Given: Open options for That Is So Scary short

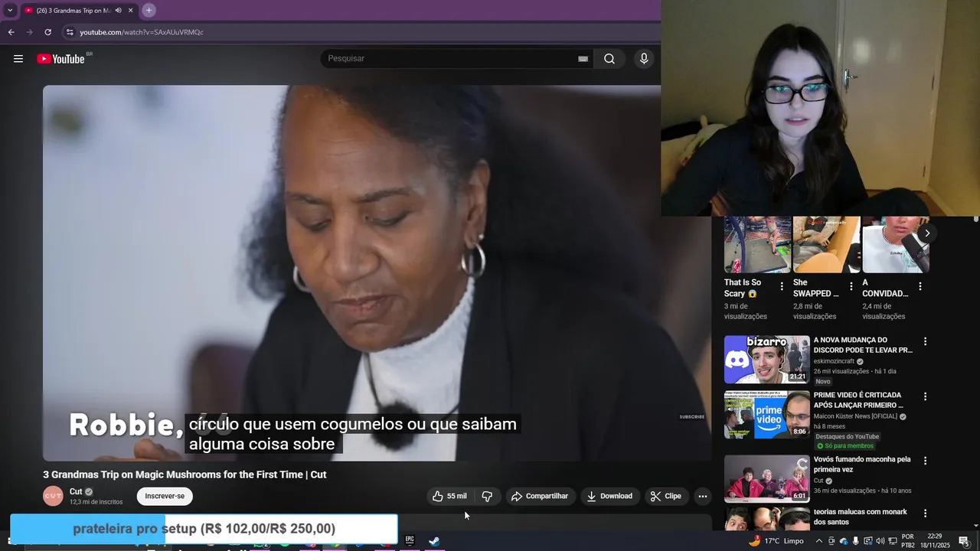Looking at the screenshot, I should click(782, 286).
